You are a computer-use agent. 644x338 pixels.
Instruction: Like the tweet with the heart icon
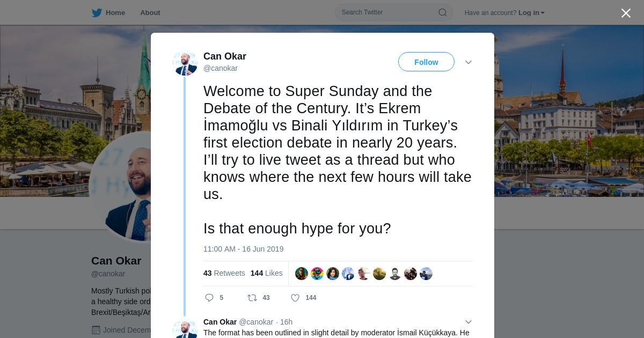point(295,298)
